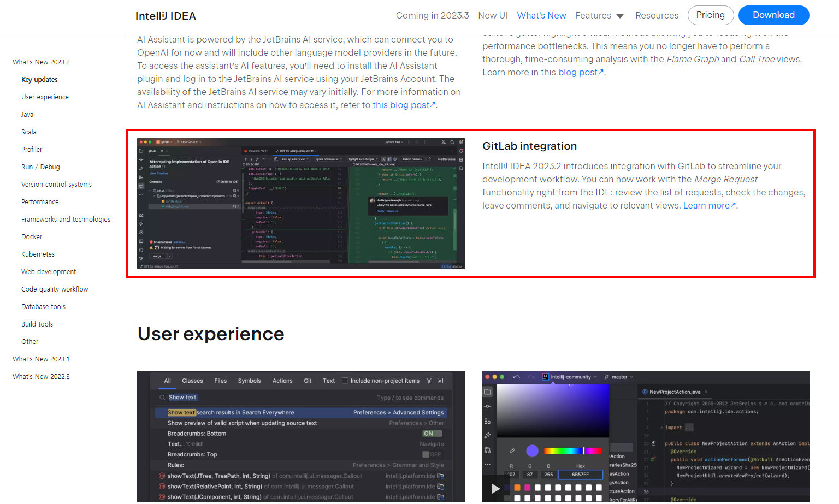Open the Side-by-side viewer dropdown
The width and height of the screenshot is (839, 504).
click(295, 159)
